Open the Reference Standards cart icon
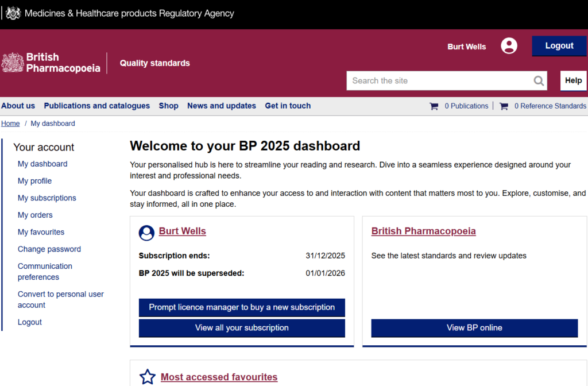This screenshot has width=588, height=386. [x=504, y=106]
